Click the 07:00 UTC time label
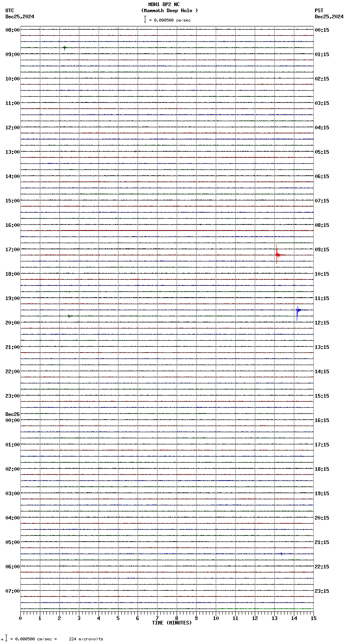 tap(12, 591)
